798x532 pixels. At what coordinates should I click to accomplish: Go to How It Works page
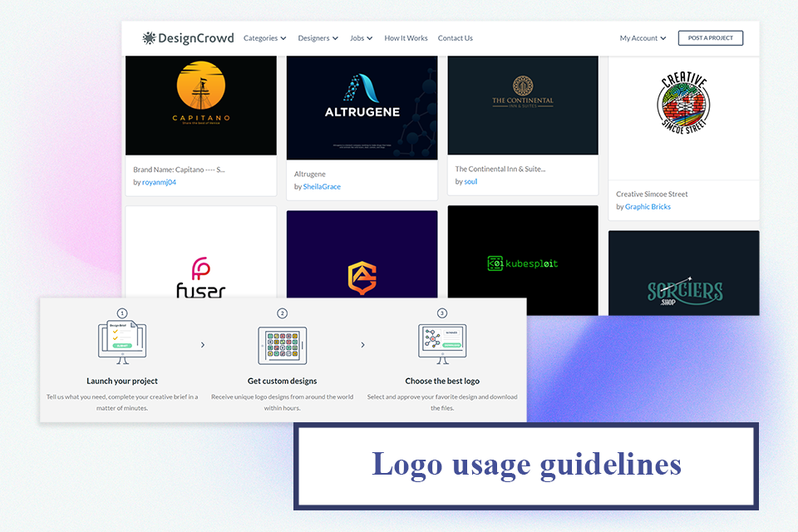click(406, 38)
